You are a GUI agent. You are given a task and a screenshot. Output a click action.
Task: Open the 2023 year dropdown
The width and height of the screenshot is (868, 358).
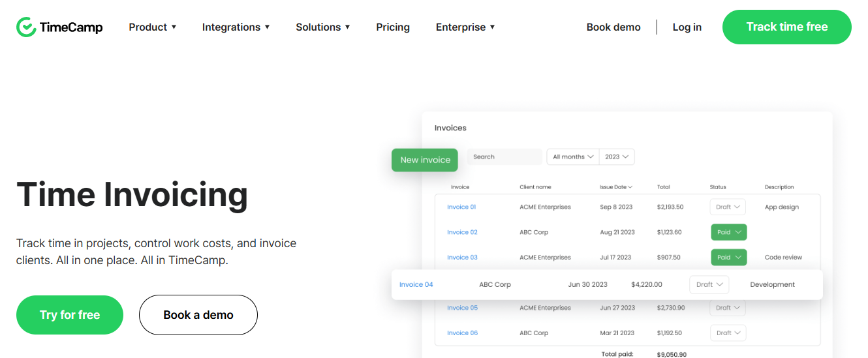coord(617,157)
